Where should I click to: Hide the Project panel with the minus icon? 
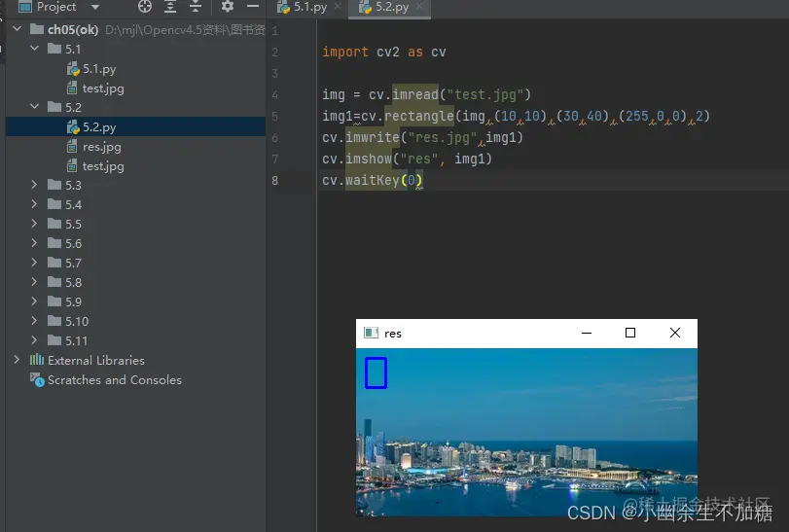coord(253,7)
